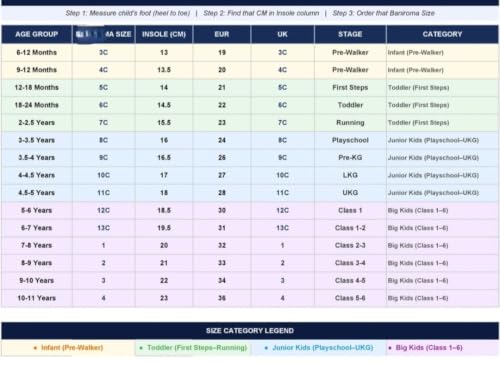Select the 9-10 Years age cell
500x365 pixels.
37,281
